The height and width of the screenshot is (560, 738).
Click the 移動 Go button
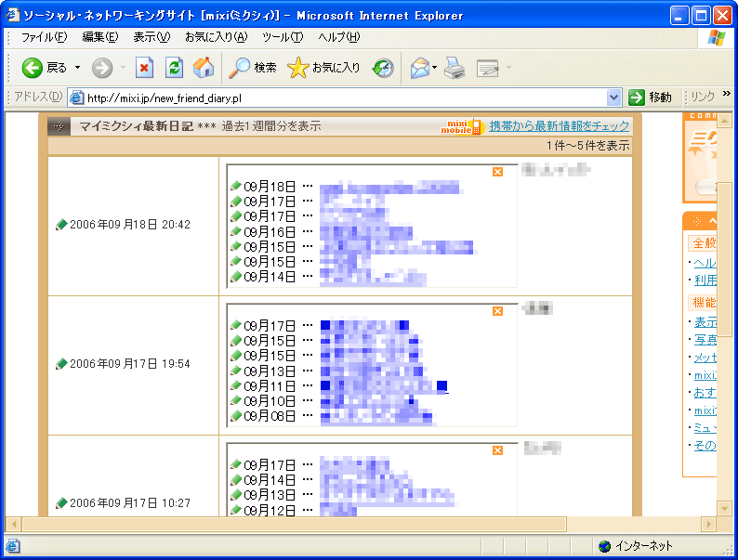tap(650, 98)
